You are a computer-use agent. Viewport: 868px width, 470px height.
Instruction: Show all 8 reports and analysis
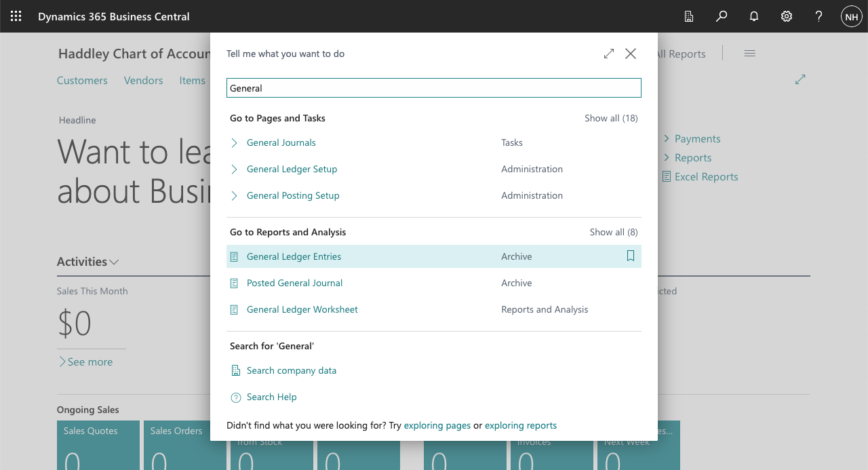pyautogui.click(x=614, y=232)
